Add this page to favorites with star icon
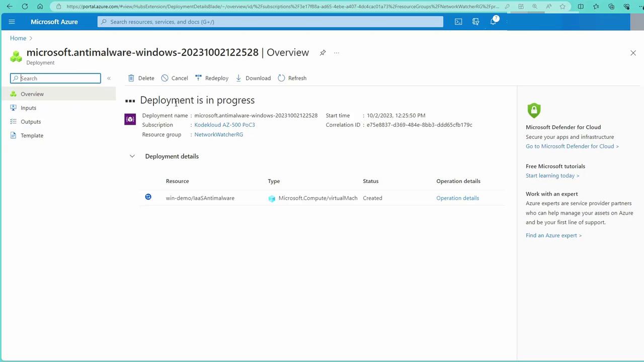Screen dimensions: 644x362 pos(562,7)
